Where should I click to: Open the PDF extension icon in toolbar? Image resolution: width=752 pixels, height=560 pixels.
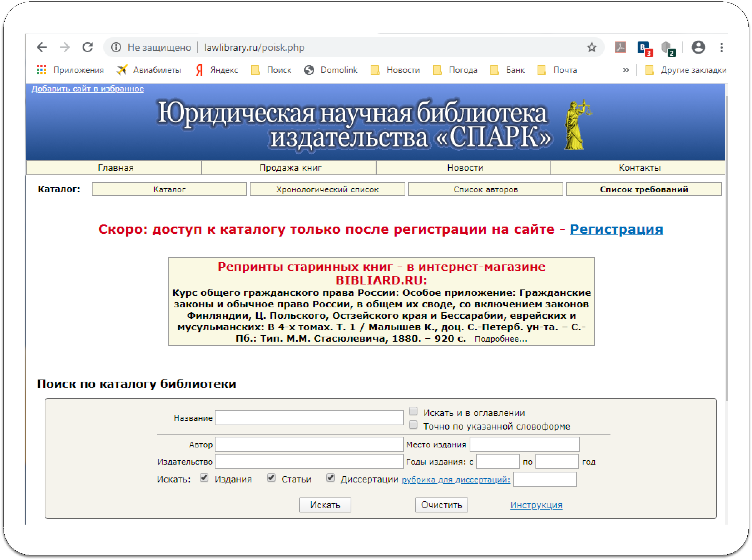pyautogui.click(x=620, y=47)
